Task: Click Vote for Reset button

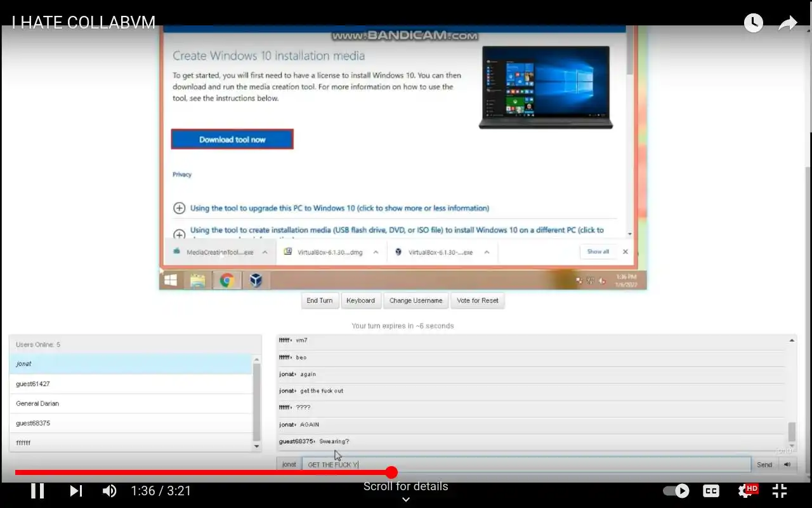Action: (478, 300)
